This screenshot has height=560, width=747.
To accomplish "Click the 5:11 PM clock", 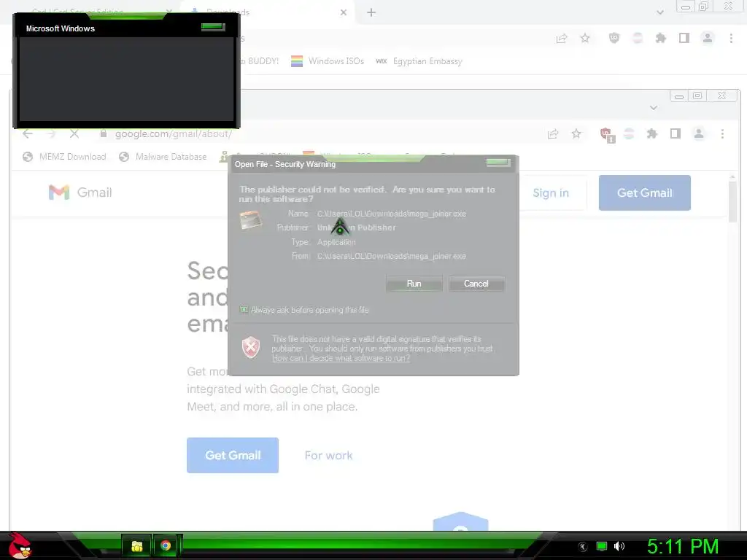I will [x=683, y=546].
